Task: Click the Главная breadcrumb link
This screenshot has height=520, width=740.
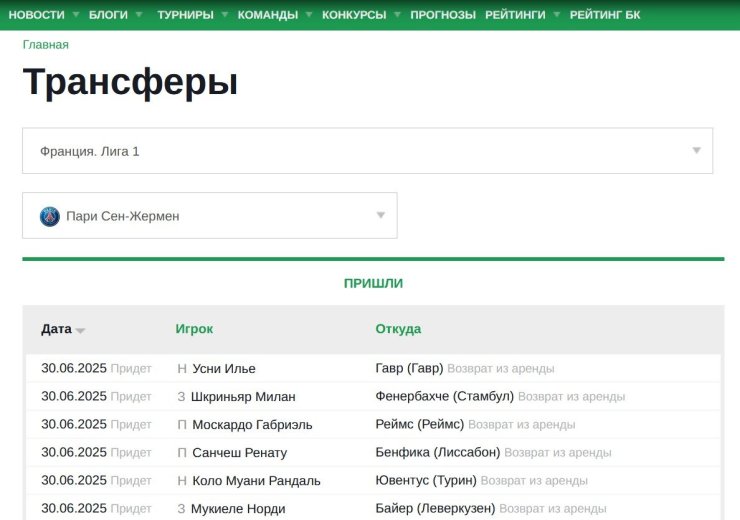Action: pos(46,45)
